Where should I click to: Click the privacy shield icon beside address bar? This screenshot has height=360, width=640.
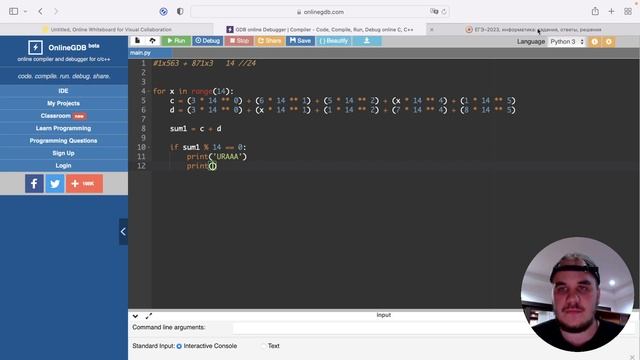(180, 11)
